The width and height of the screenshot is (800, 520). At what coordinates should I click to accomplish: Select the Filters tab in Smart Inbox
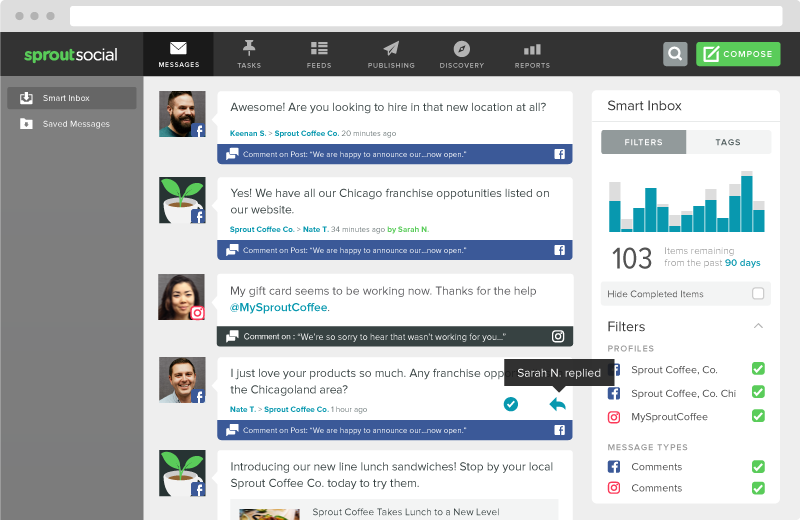[643, 142]
